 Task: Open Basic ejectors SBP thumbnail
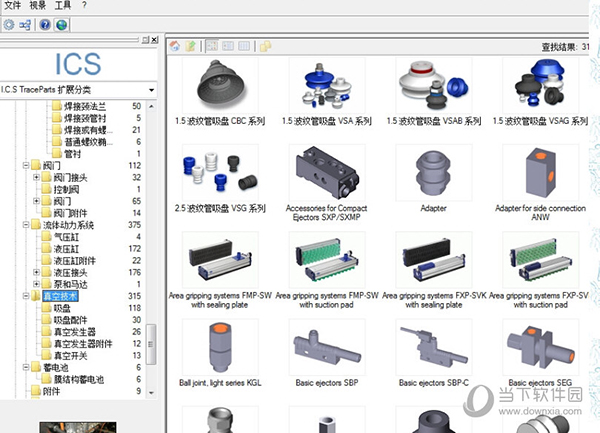(x=327, y=347)
